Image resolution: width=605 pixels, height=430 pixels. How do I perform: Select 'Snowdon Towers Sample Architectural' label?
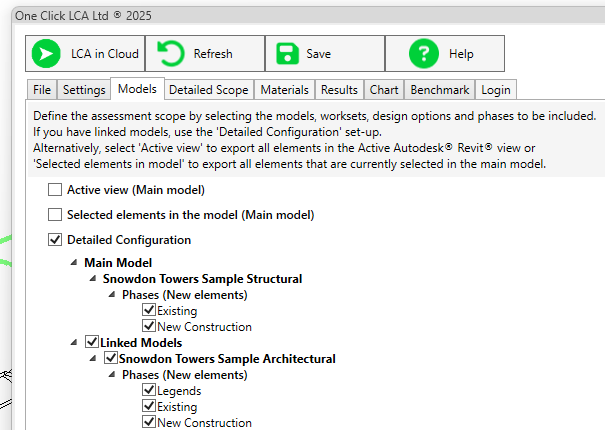click(227, 359)
